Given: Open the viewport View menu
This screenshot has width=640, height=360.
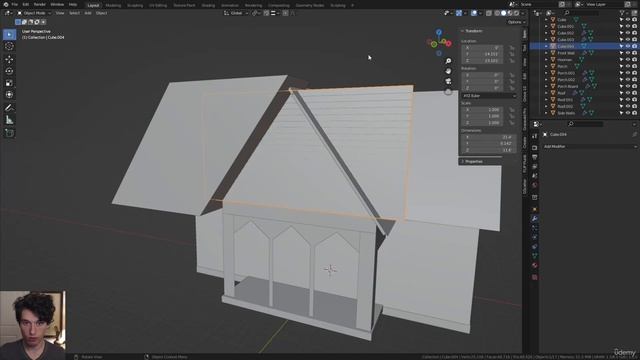Looking at the screenshot, I should click(60, 13).
